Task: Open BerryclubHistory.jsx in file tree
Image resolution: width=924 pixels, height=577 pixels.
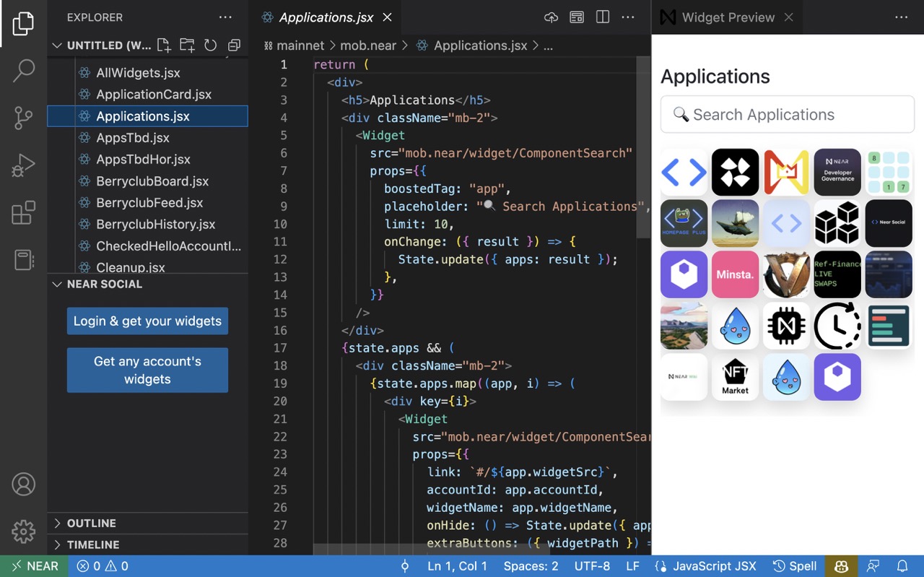Action: [148, 225]
